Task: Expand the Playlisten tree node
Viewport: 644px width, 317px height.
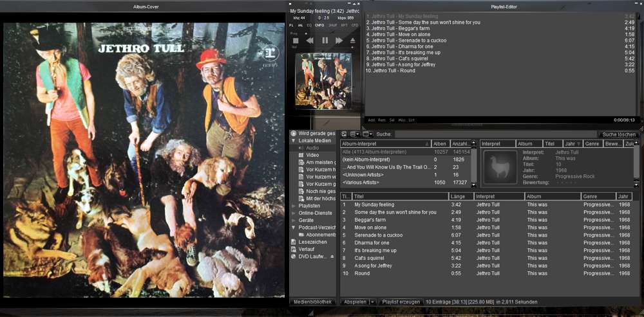Action: [294, 206]
